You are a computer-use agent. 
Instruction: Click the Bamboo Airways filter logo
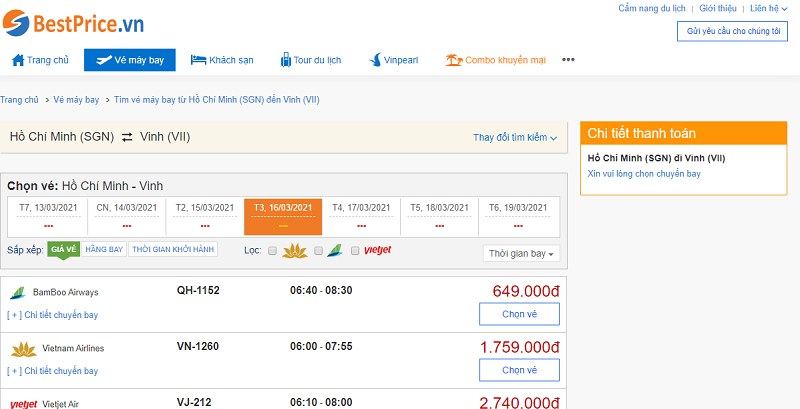point(335,250)
